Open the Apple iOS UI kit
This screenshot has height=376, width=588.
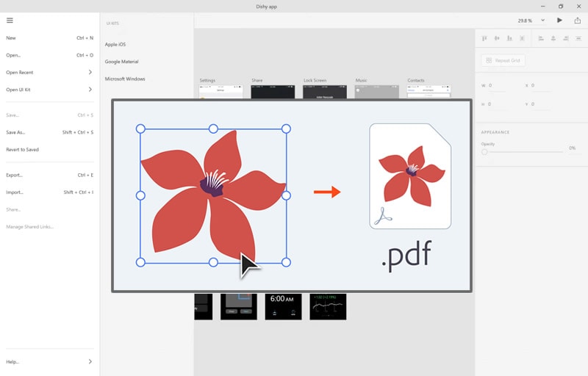tap(115, 44)
